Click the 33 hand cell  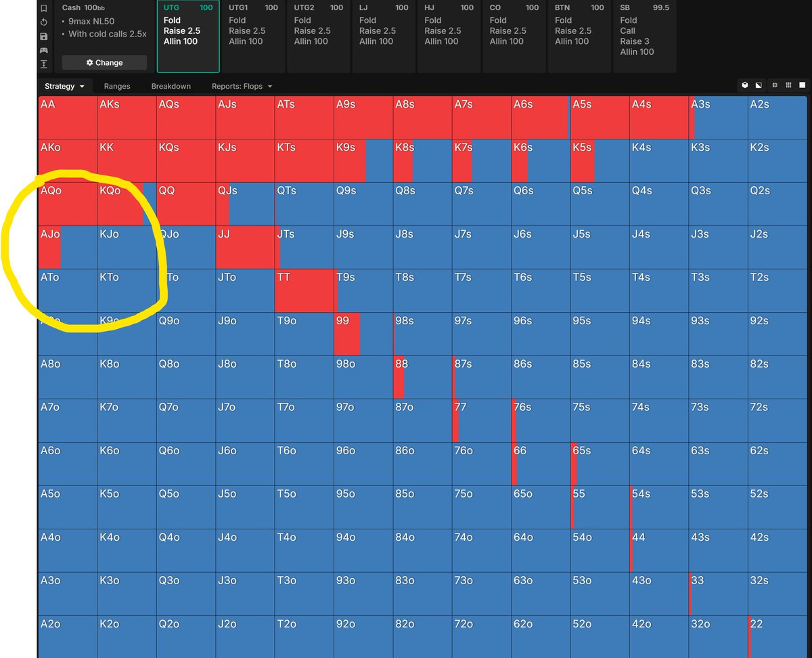[x=719, y=594]
